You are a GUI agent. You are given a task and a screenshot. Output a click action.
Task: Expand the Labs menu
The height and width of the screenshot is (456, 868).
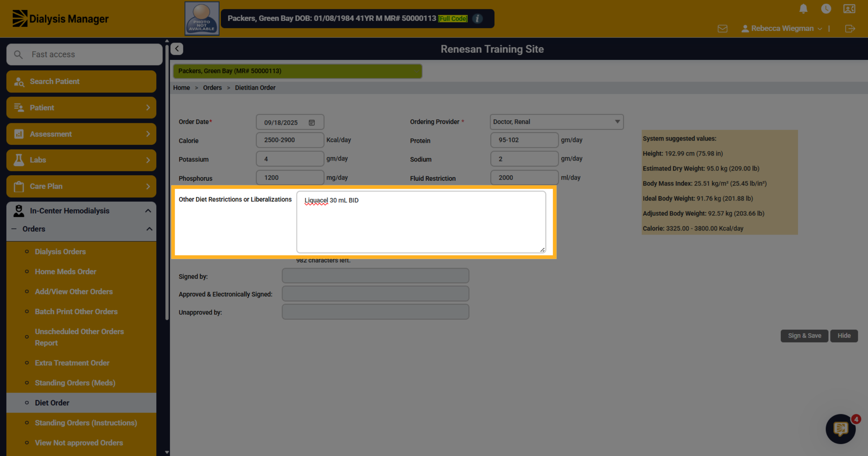point(81,160)
